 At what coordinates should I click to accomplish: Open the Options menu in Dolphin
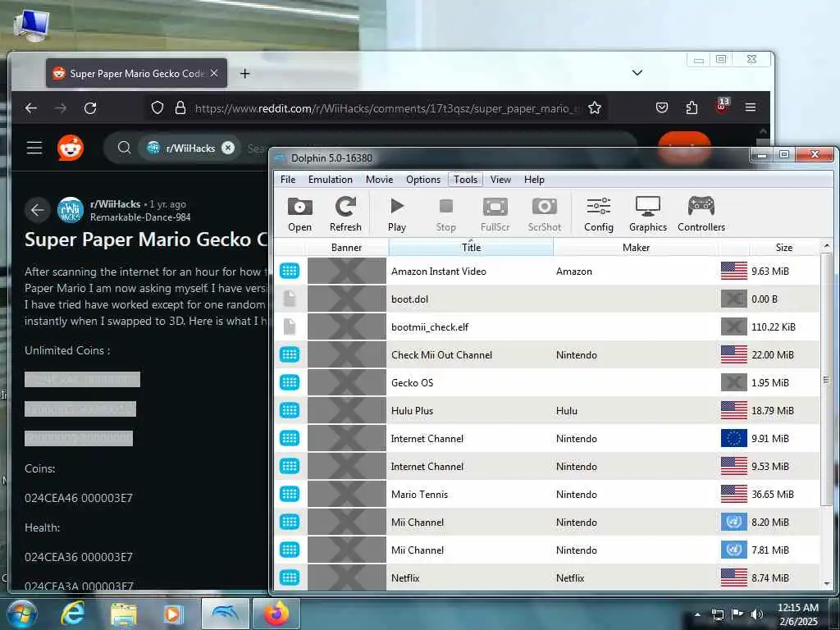pyautogui.click(x=423, y=180)
